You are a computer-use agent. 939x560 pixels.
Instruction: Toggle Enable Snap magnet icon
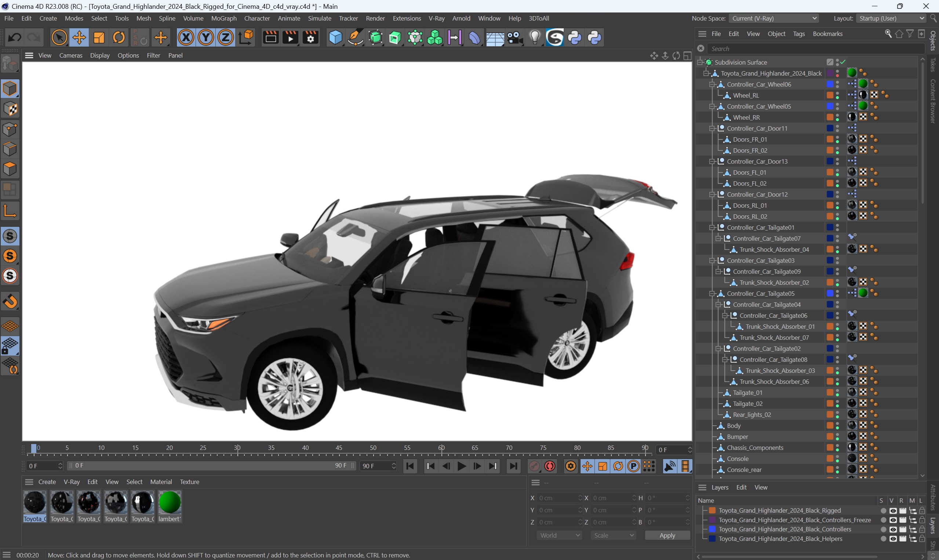(10, 302)
